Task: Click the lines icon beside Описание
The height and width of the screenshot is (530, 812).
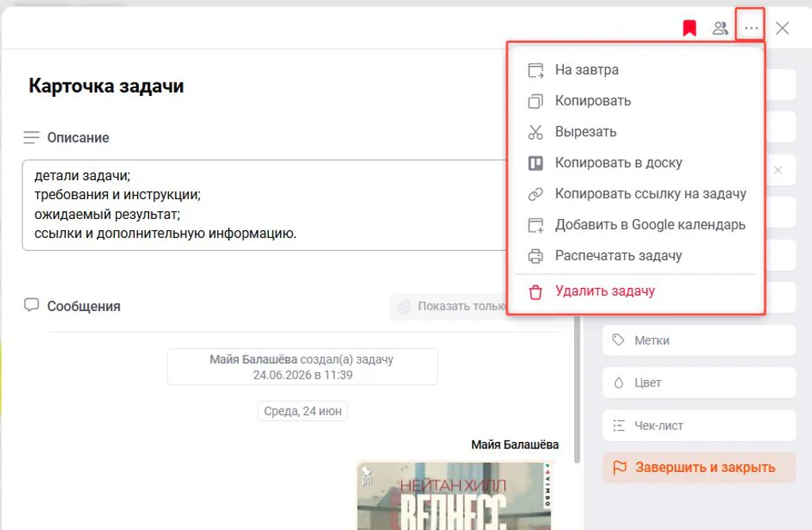Action: coord(31,138)
